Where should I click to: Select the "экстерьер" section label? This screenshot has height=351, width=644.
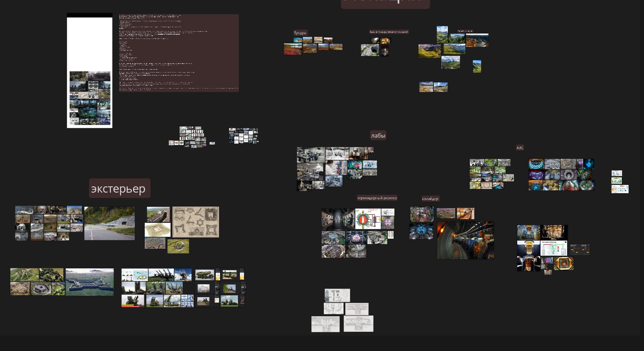(x=120, y=188)
